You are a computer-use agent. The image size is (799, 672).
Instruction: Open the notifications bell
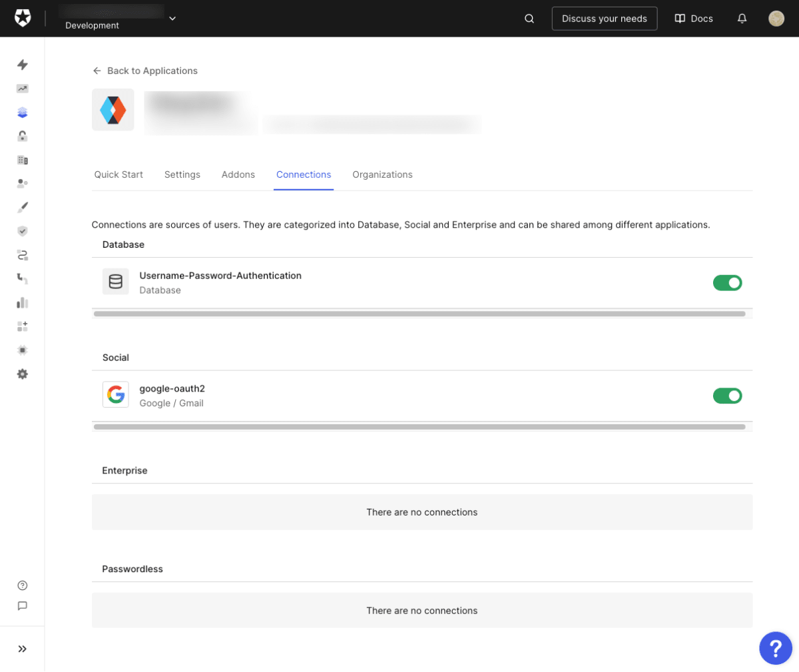click(742, 19)
